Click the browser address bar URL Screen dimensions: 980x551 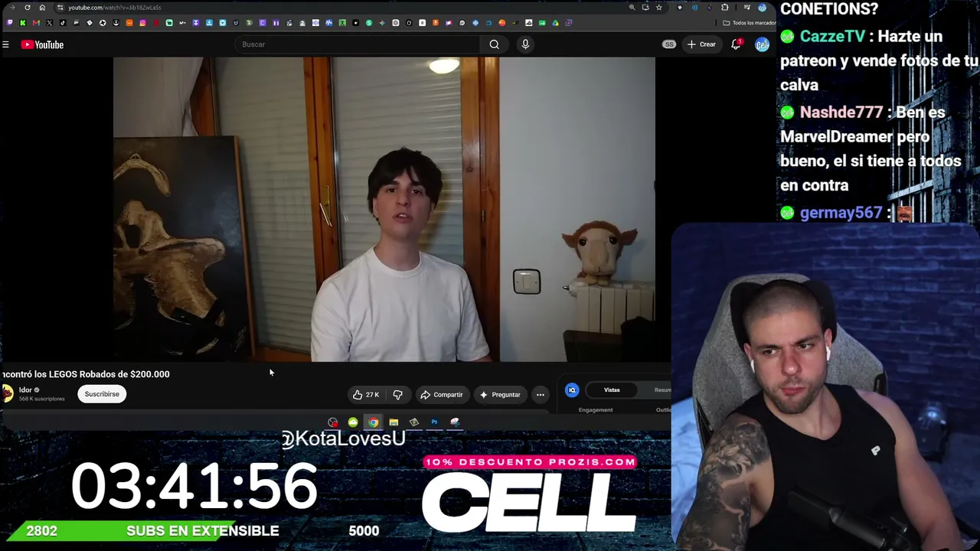[x=114, y=8]
